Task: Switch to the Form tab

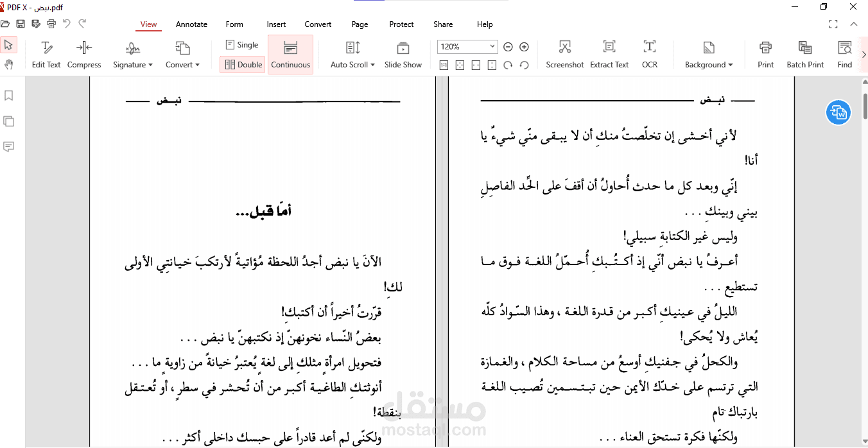Action: pos(234,24)
